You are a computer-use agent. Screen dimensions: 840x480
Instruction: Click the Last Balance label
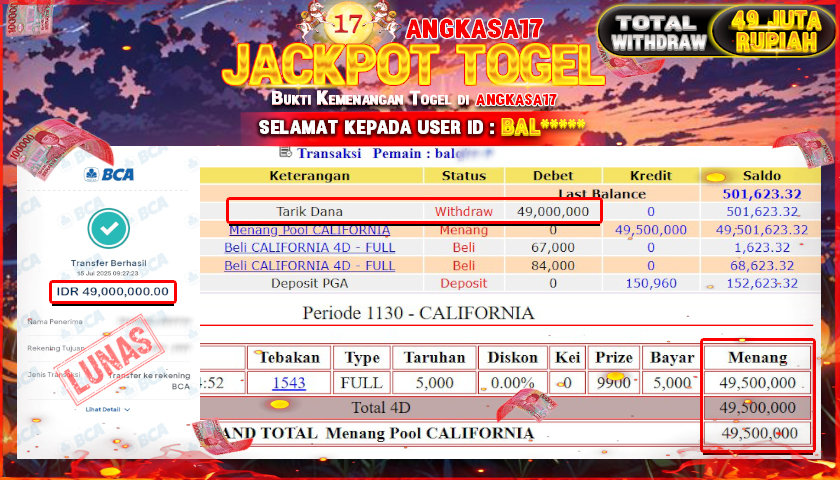coord(602,194)
